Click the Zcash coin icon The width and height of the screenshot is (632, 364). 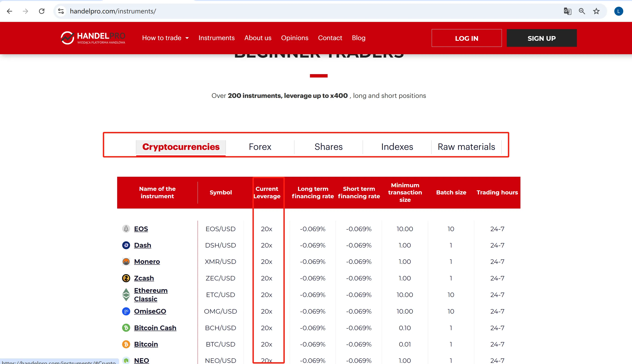[126, 278]
